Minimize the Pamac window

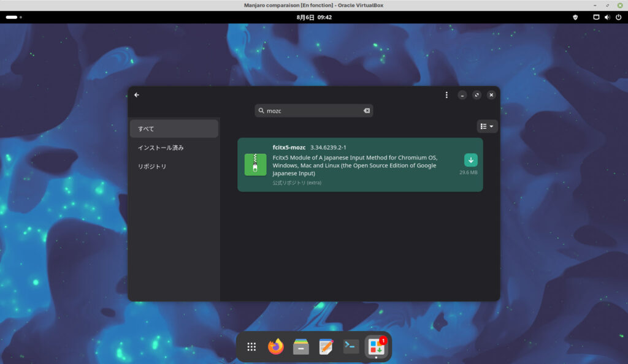click(x=462, y=95)
